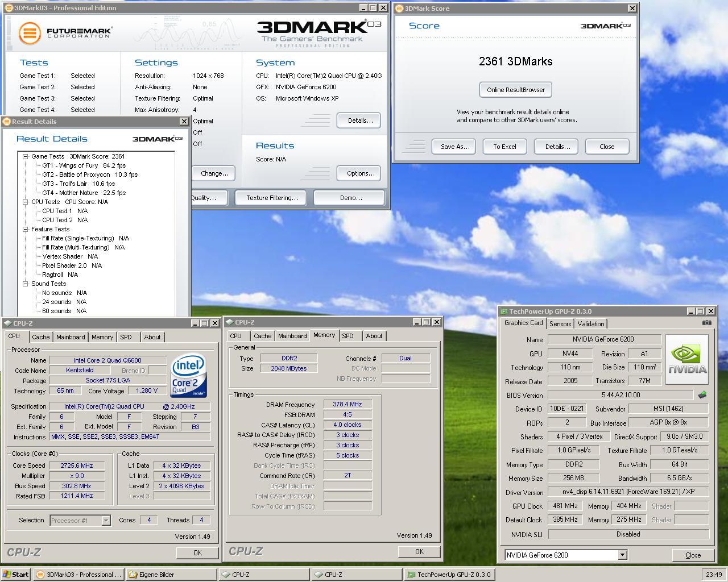Viewport: 728px width, 582px height.
Task: Open SPD tab in the CPU-Z Memory window
Action: (348, 336)
